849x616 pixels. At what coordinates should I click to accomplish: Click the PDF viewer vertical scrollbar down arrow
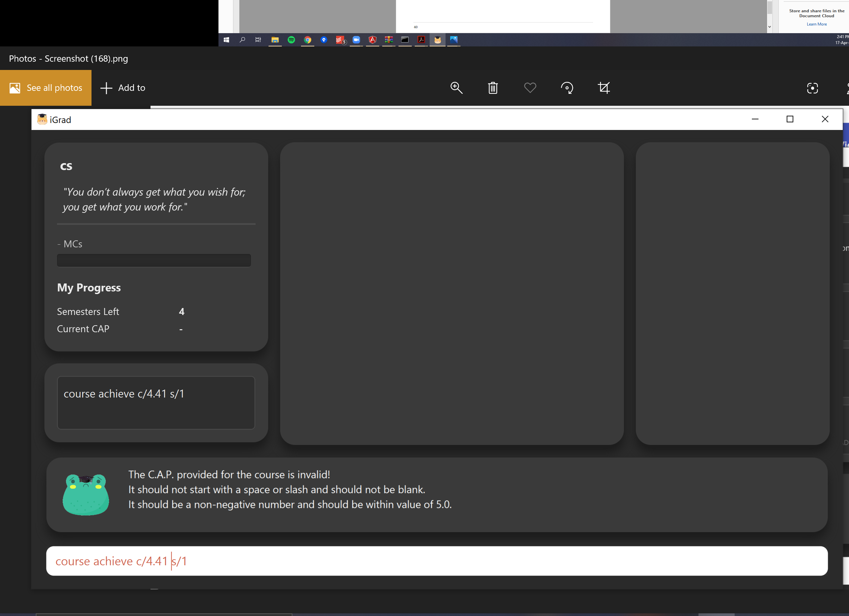769,27
